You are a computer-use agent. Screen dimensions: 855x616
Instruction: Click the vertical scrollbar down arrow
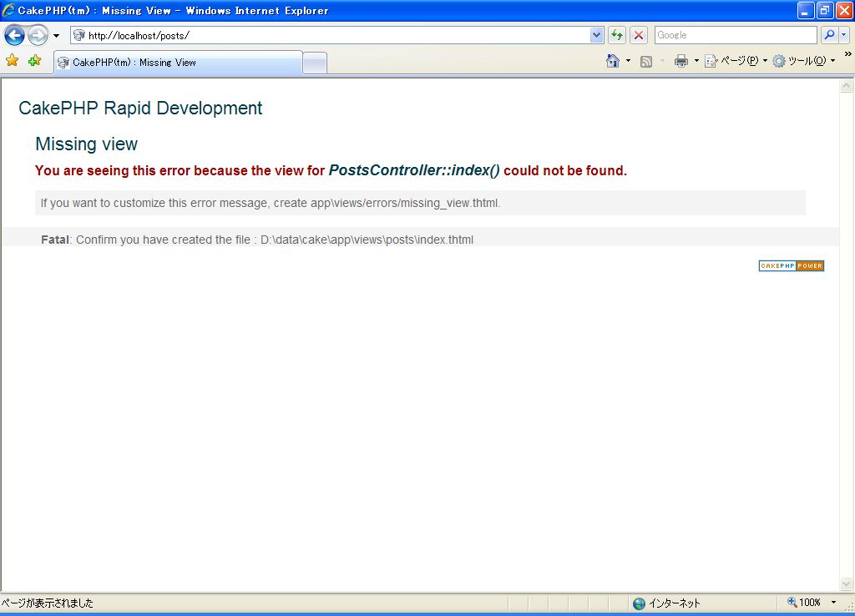pyautogui.click(x=846, y=583)
